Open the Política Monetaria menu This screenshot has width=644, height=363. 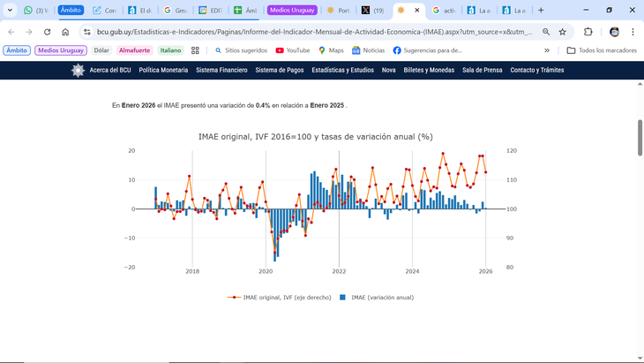pyautogui.click(x=163, y=70)
